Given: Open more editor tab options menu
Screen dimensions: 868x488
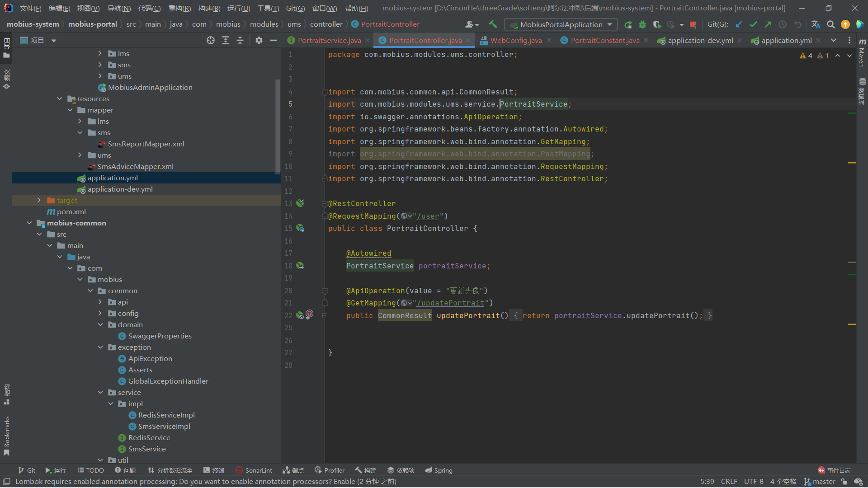Looking at the screenshot, I should pos(849,40).
